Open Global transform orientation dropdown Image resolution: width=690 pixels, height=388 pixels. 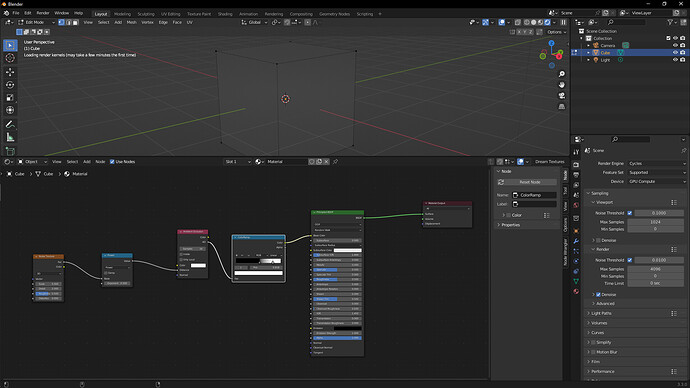pos(254,22)
